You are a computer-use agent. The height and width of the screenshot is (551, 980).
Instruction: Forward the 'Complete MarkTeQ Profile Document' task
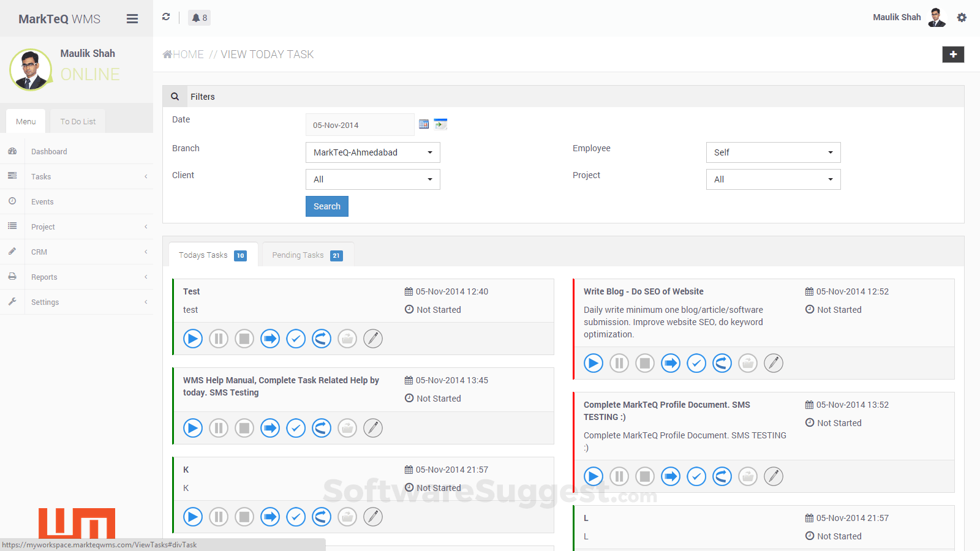671,476
